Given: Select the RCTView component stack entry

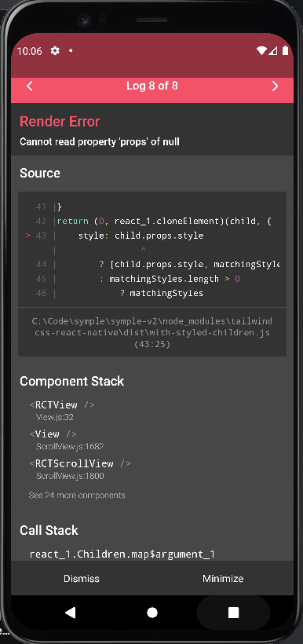Looking at the screenshot, I should click(x=61, y=409).
